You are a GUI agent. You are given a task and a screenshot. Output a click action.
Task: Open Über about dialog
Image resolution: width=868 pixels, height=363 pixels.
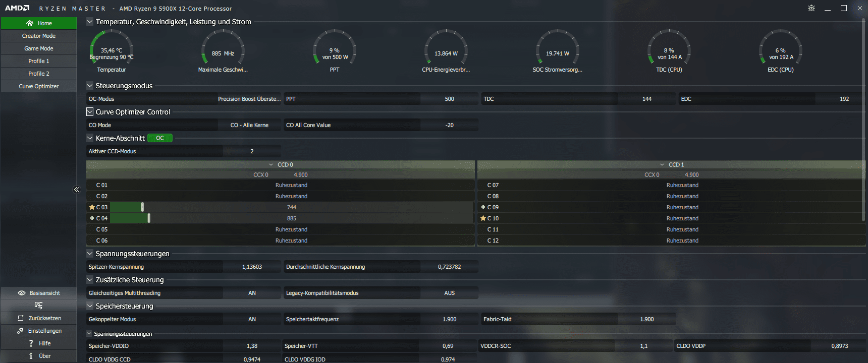pyautogui.click(x=39, y=356)
